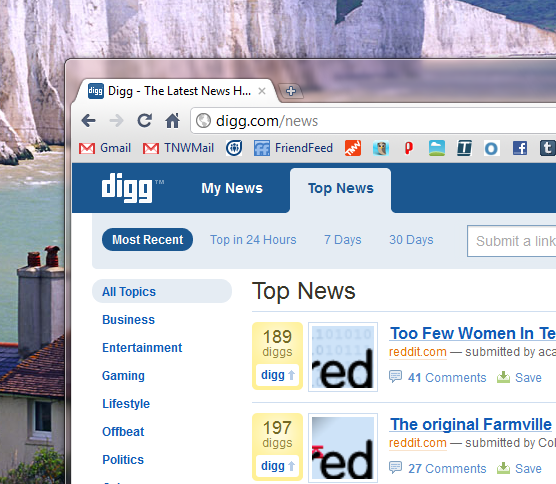Open the blue circular people bookmark icon
The height and width of the screenshot is (484, 556).
234,148
